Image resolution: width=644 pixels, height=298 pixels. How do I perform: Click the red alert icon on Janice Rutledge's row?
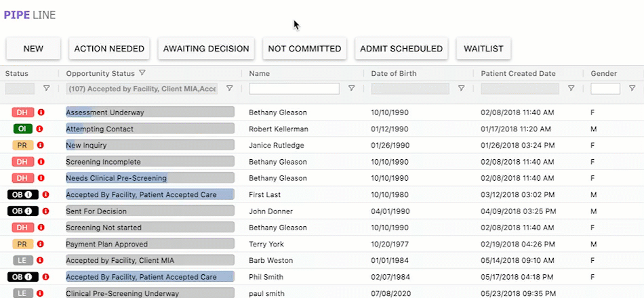(x=39, y=145)
